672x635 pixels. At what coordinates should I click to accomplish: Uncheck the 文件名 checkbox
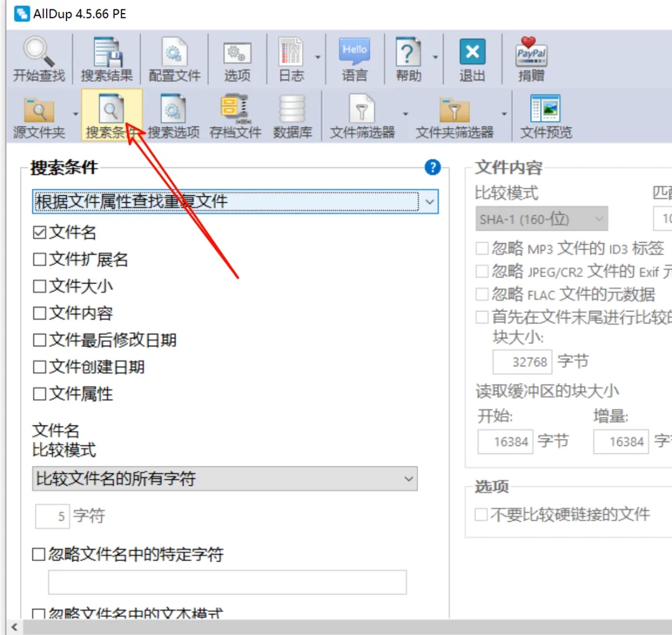(39, 232)
